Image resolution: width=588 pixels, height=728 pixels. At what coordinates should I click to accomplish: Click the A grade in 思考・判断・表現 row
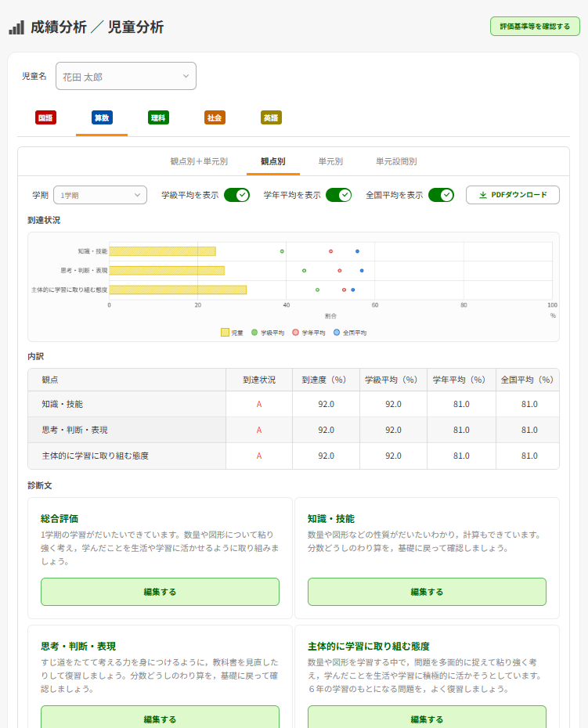259,430
